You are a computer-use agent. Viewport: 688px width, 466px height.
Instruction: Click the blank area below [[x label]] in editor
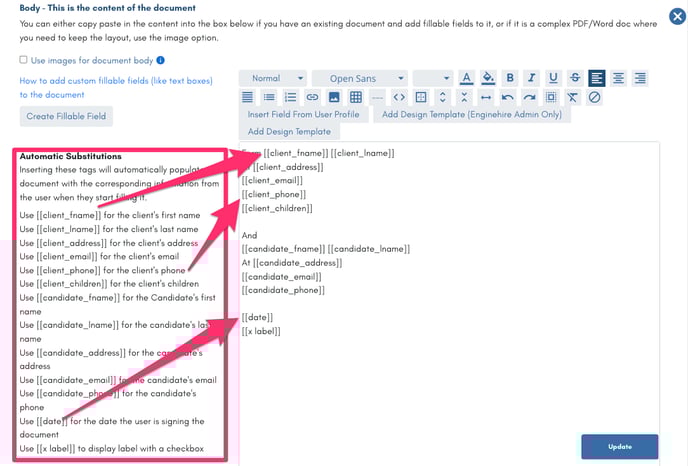449,386
